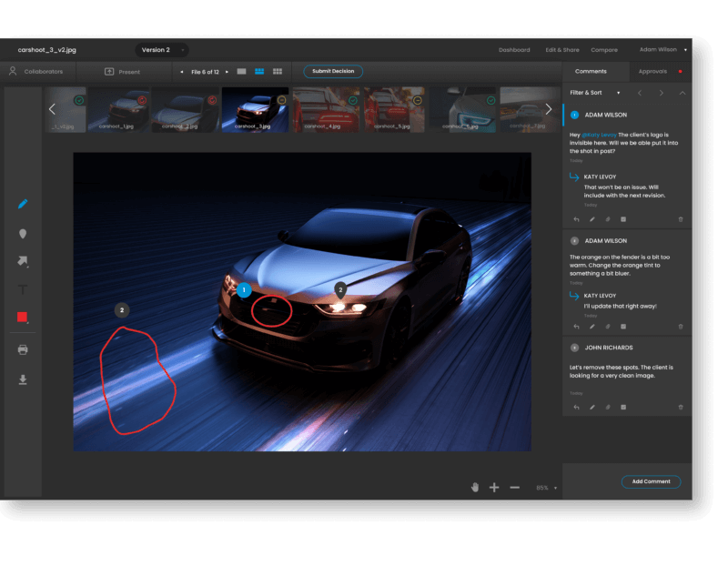Open the Filter & Sort dropdown
The width and height of the screenshot is (728, 566).
coord(593,92)
